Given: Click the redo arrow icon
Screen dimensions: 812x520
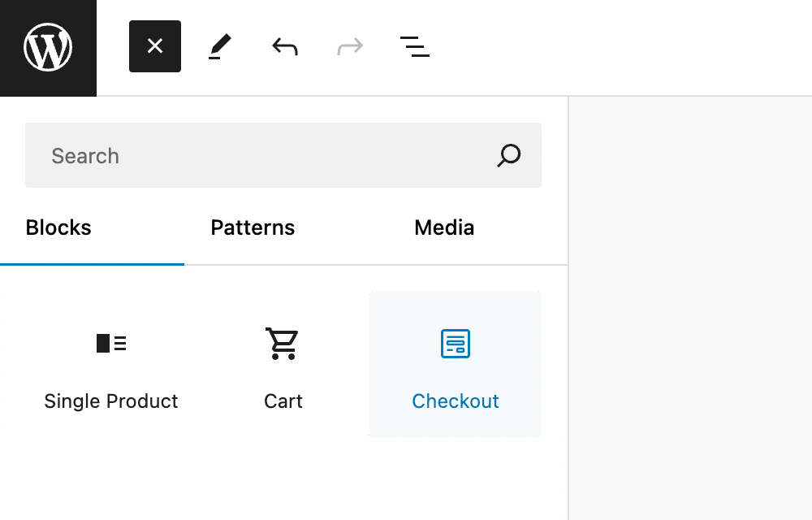Looking at the screenshot, I should coord(348,46).
